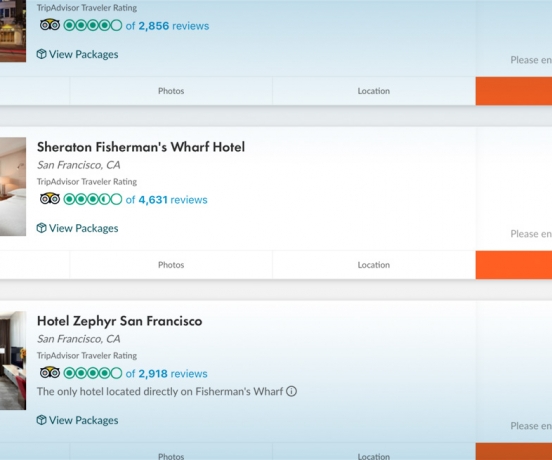
Task: Open Location tab for Sheraton Fisherman's Wharf
Action: (x=374, y=265)
